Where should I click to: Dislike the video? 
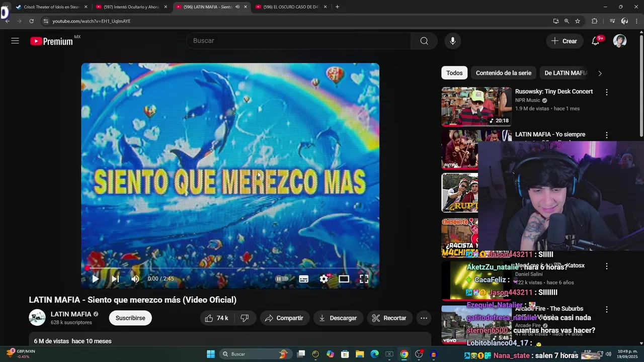(x=245, y=318)
